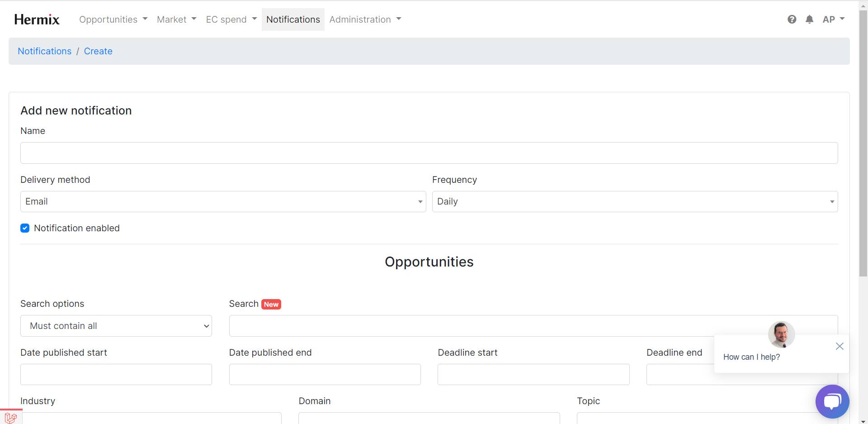Open the live chat bubble widget

tap(832, 401)
